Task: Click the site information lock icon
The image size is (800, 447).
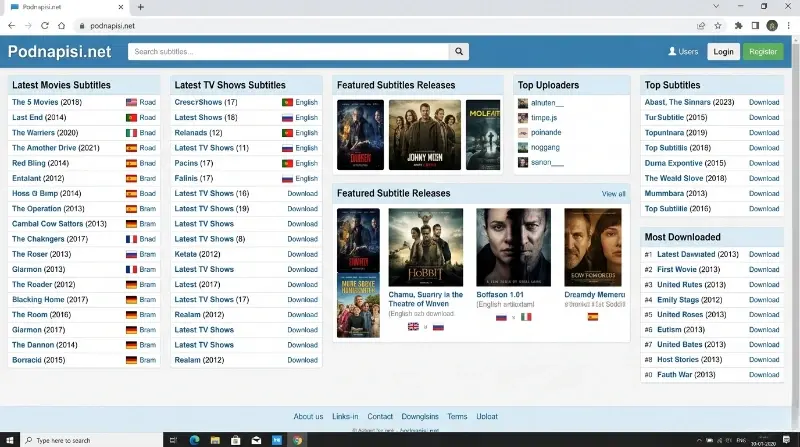Action: (x=82, y=26)
